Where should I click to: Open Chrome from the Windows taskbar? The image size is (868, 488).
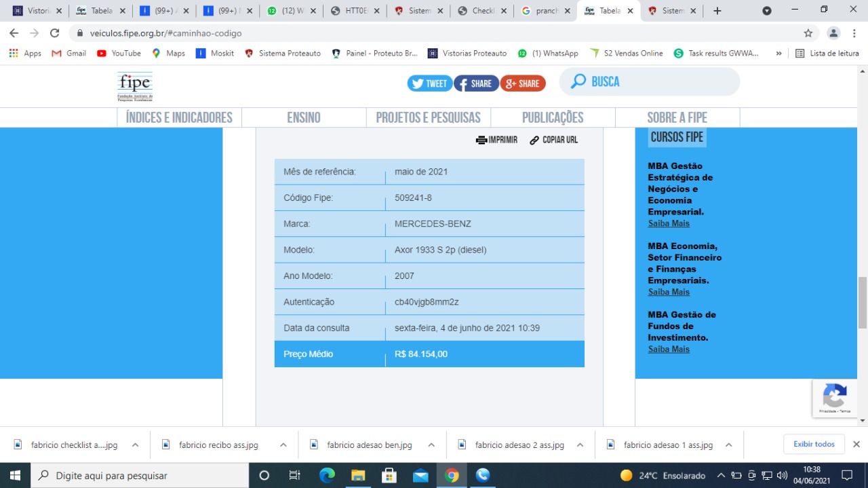click(452, 475)
